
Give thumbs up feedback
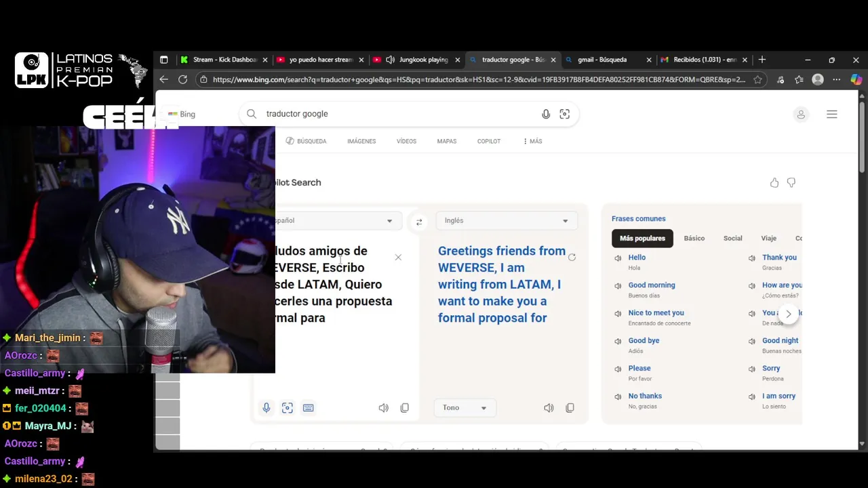[774, 182]
